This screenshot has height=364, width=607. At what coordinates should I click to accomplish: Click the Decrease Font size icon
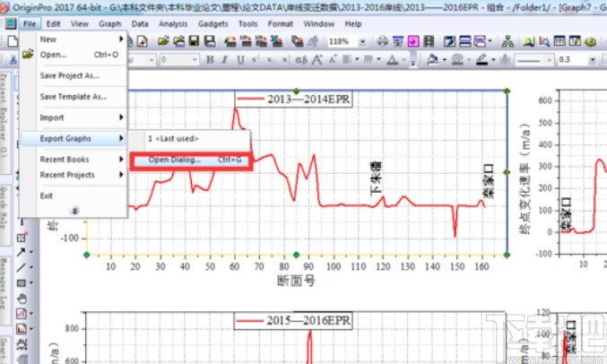[333, 60]
